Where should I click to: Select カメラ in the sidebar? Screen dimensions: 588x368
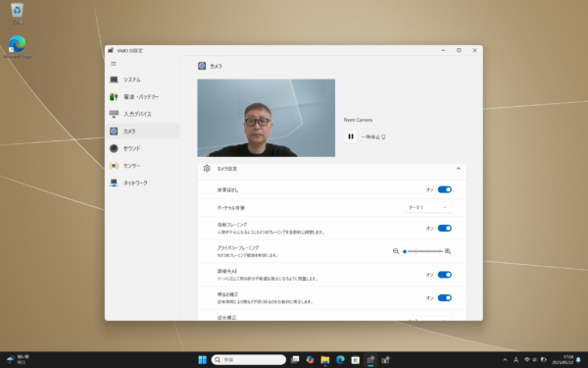click(x=142, y=131)
